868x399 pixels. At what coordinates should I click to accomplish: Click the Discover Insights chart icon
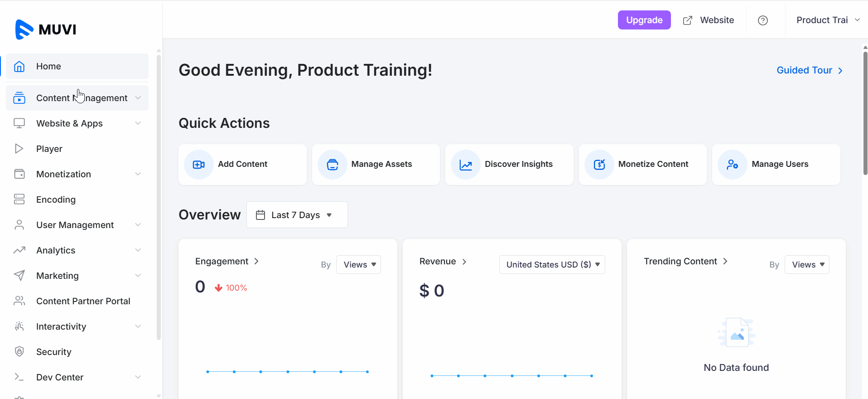[466, 165]
